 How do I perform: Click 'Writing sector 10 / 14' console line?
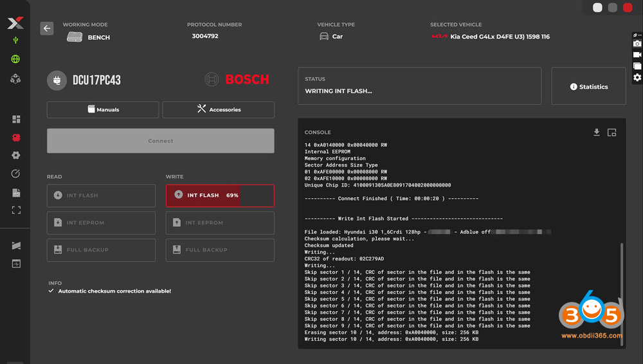(x=391, y=339)
